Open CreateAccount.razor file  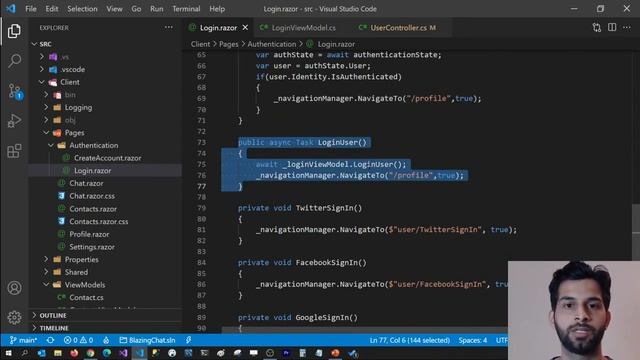click(105, 158)
